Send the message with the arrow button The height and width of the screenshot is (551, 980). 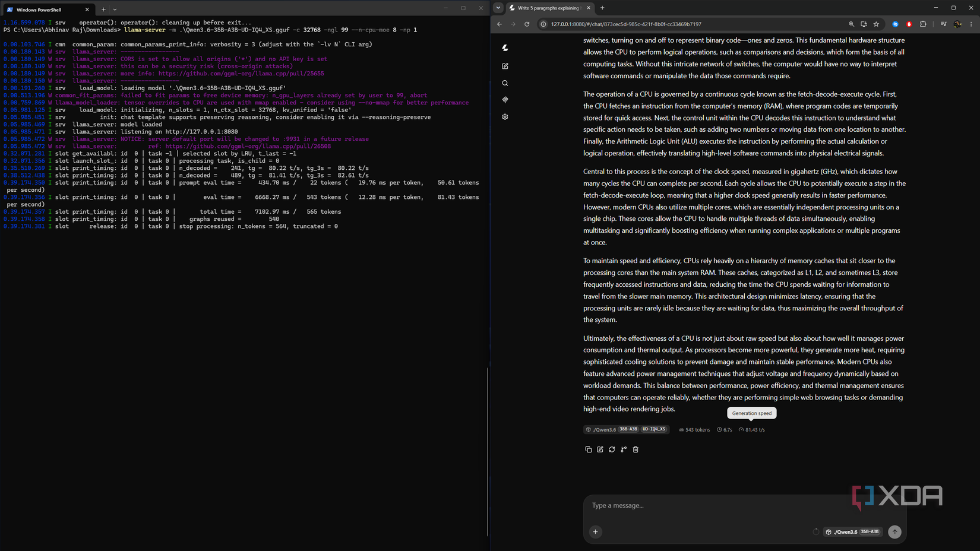pos(894,532)
